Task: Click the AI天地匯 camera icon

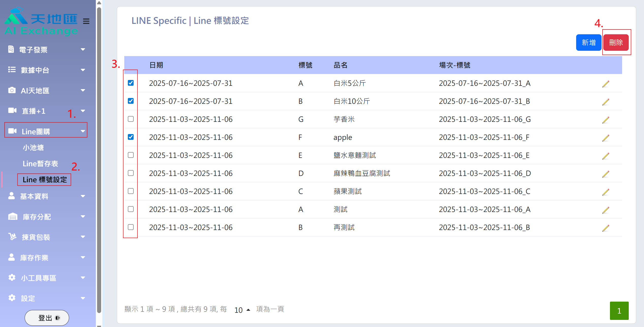Action: point(12,90)
